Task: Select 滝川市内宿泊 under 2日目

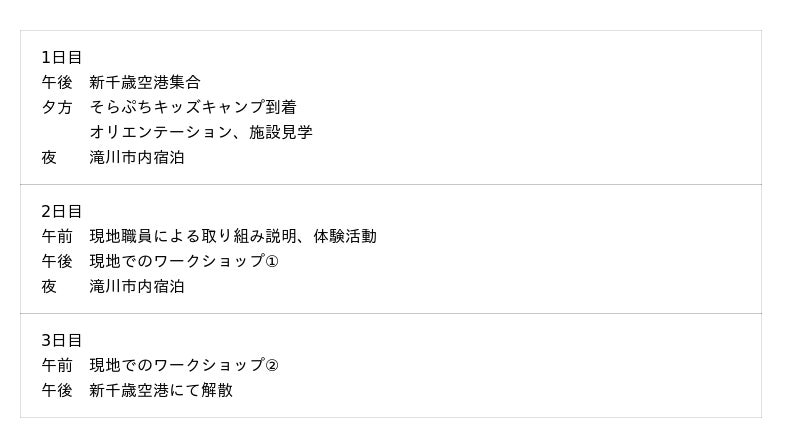Action: [136, 287]
